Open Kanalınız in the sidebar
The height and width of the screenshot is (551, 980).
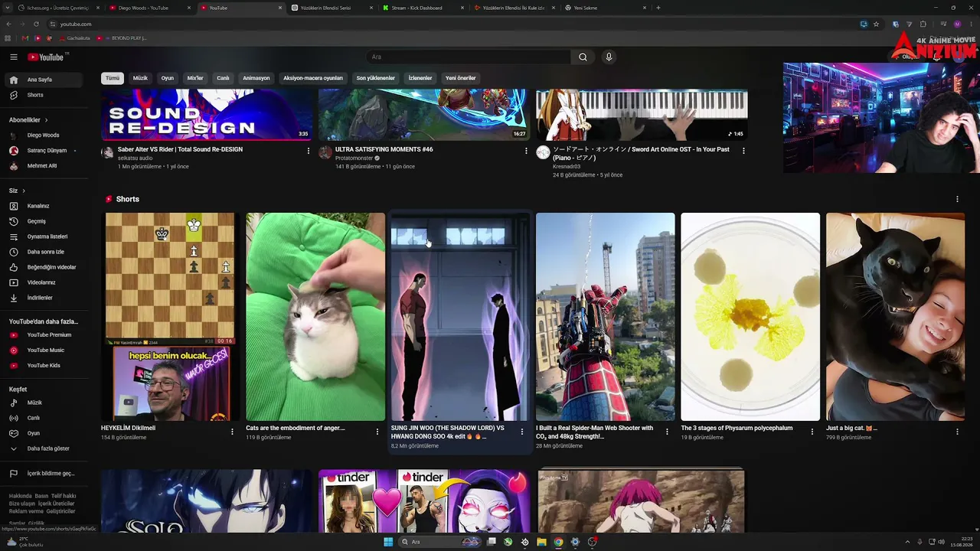(x=46, y=206)
